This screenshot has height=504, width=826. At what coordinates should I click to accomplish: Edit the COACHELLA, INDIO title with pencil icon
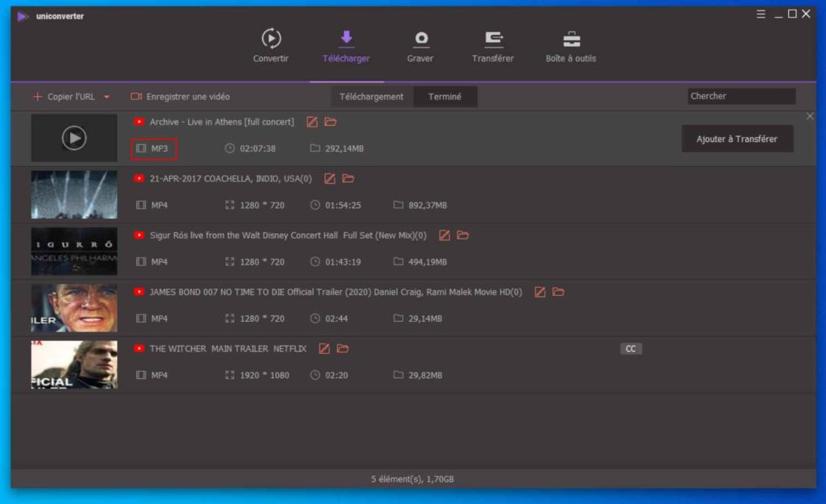[330, 179]
